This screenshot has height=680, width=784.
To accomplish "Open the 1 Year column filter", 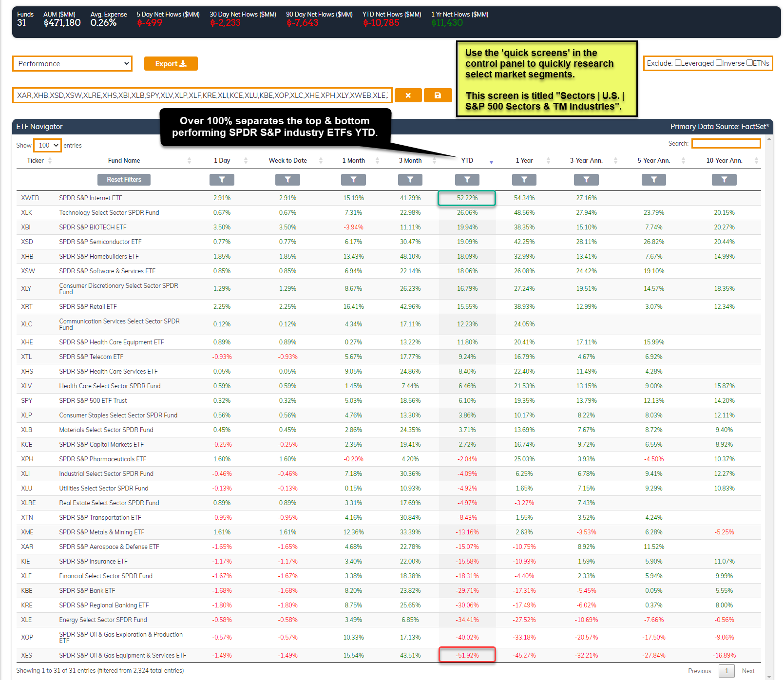I will tap(524, 180).
